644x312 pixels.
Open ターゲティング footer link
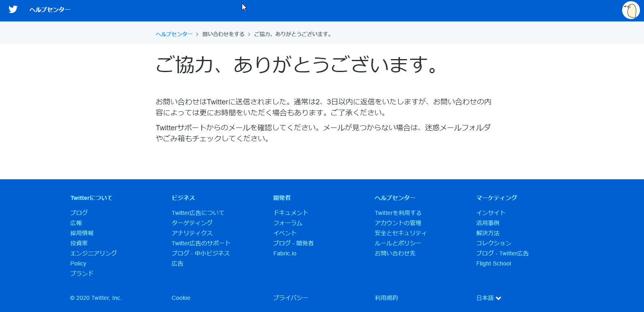[x=192, y=223]
